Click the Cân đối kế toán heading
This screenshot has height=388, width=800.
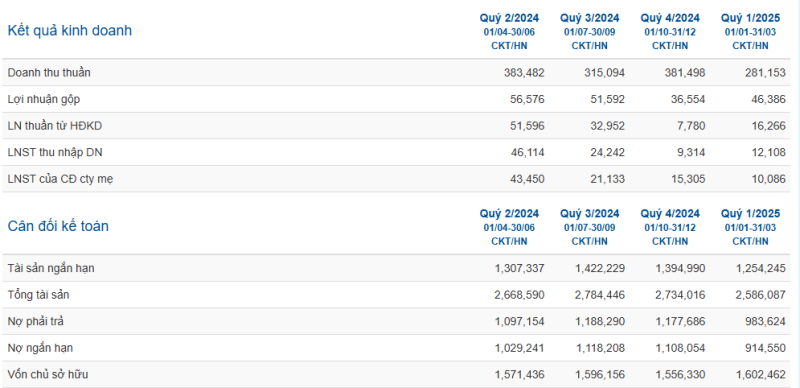(x=58, y=226)
